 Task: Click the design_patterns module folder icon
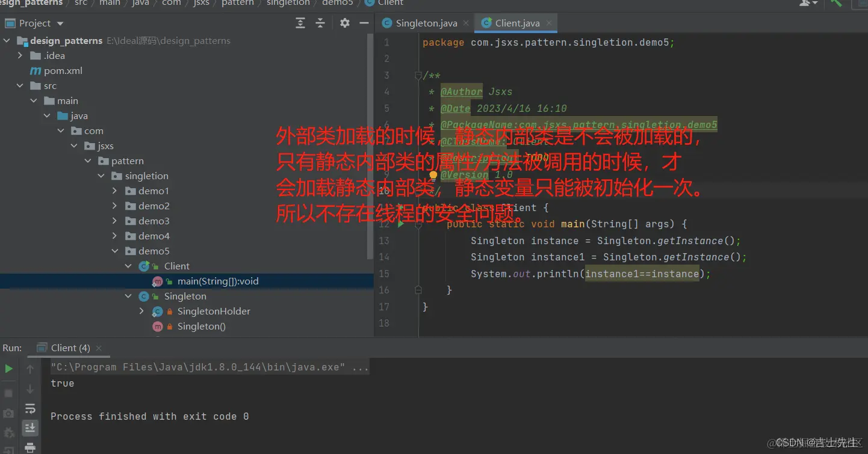click(x=22, y=41)
